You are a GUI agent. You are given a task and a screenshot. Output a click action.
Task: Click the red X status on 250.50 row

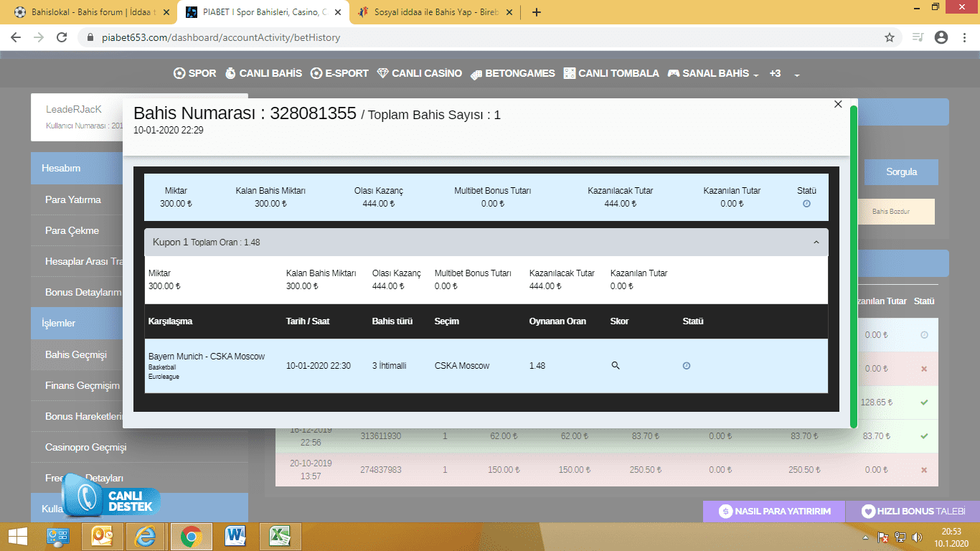tap(924, 470)
